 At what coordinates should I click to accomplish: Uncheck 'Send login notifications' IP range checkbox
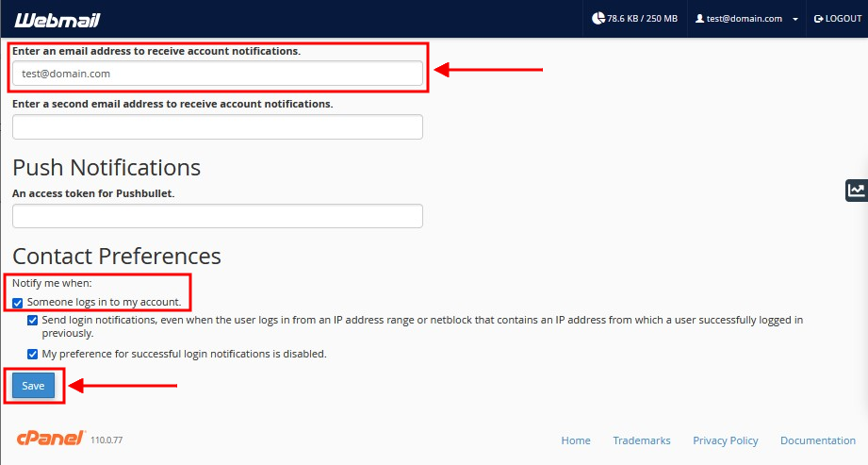[x=34, y=321]
